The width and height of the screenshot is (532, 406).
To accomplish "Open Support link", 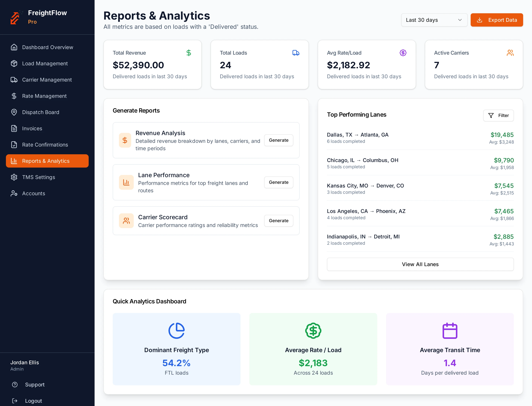I will 47,384.
